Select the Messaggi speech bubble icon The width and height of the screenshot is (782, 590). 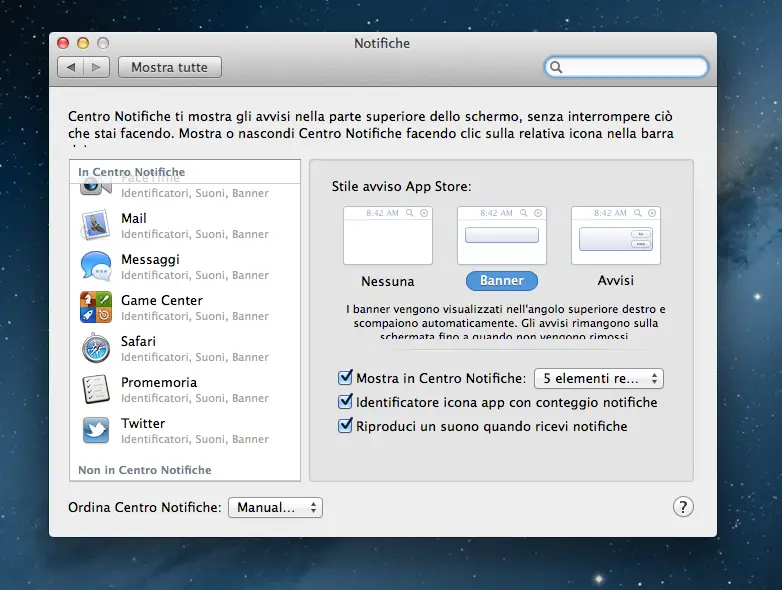pyautogui.click(x=96, y=266)
